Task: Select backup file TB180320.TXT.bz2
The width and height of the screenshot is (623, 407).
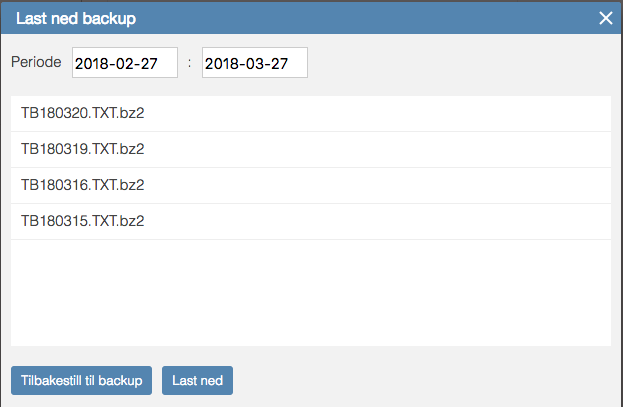Action: coord(311,113)
